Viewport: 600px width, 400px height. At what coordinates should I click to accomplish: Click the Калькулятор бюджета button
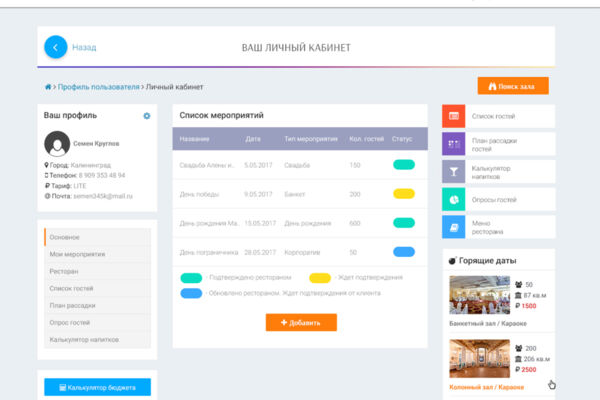[98, 387]
